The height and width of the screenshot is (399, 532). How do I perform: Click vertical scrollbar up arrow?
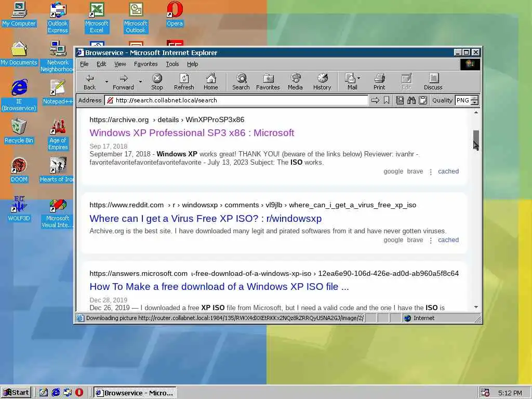pos(476,112)
